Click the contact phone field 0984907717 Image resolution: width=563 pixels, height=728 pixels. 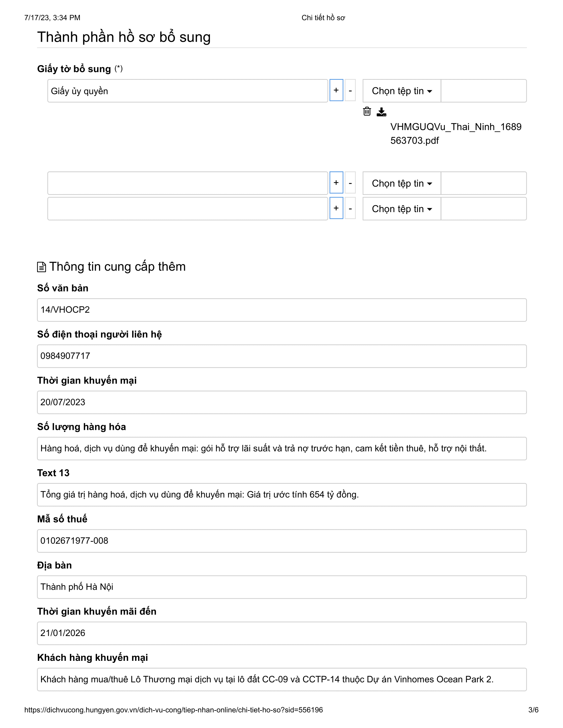point(282,356)
